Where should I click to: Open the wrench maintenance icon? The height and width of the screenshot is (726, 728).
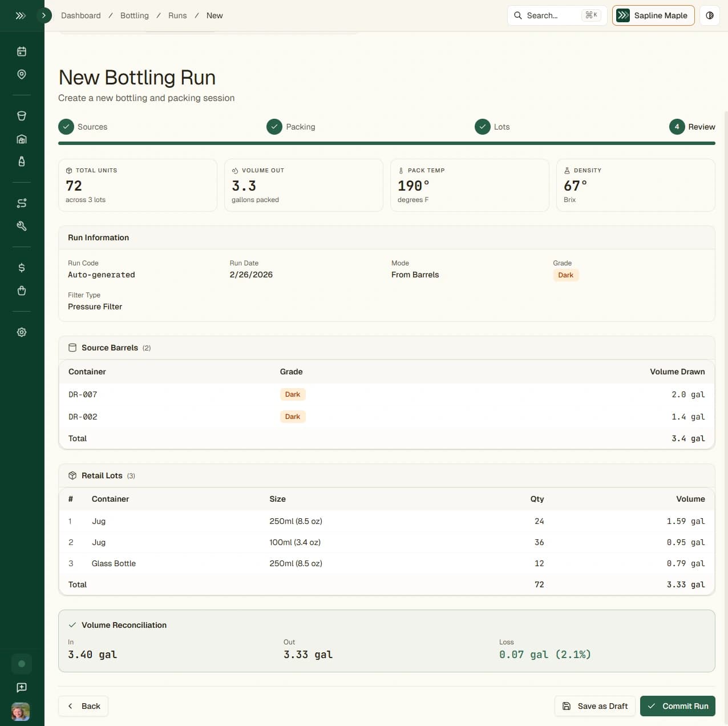(x=22, y=226)
